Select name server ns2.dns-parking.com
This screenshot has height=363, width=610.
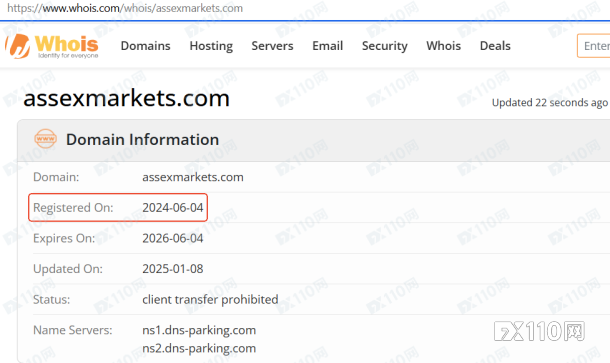tap(199, 348)
